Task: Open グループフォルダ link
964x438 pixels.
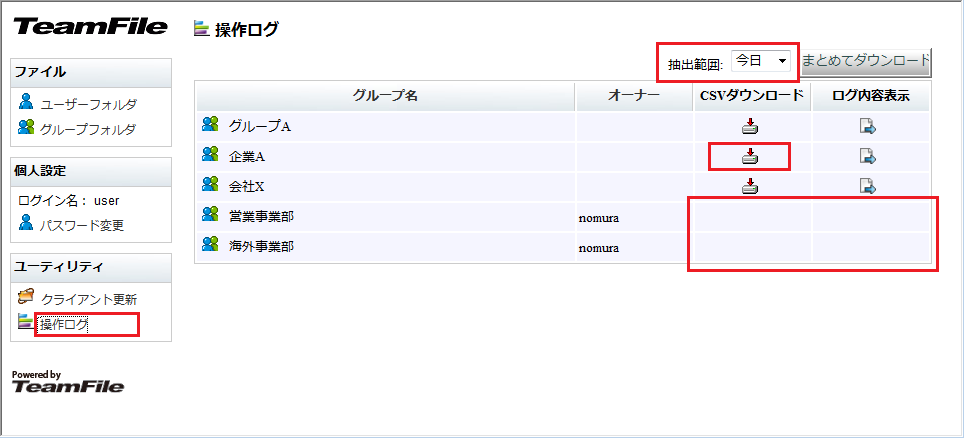Action: (x=88, y=129)
